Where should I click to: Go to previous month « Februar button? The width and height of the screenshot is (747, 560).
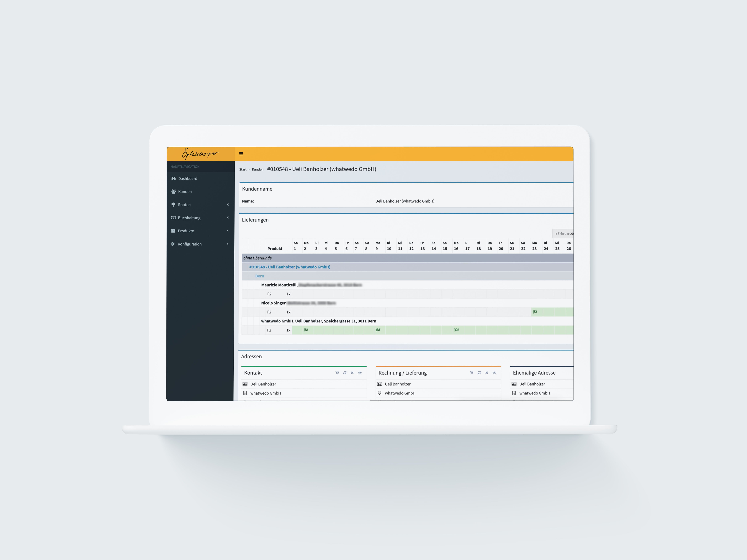[x=563, y=234]
